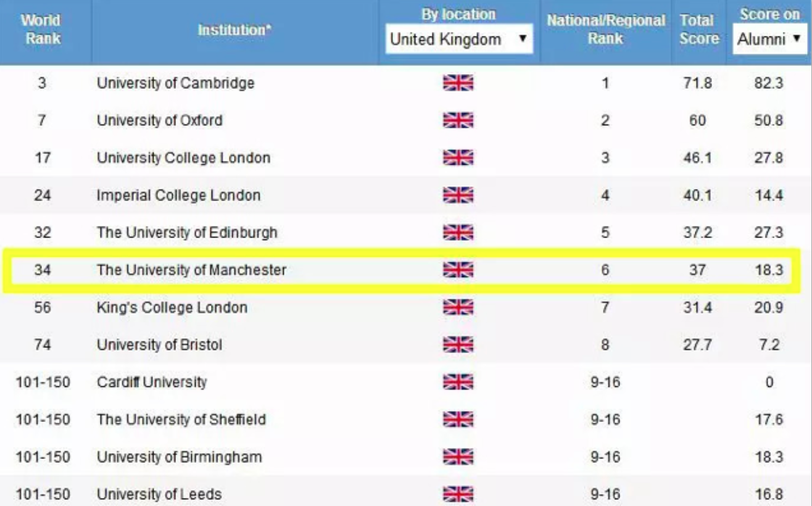The height and width of the screenshot is (506, 812).
Task: Open the By location United Kingdom dropdown
Action: [x=459, y=39]
